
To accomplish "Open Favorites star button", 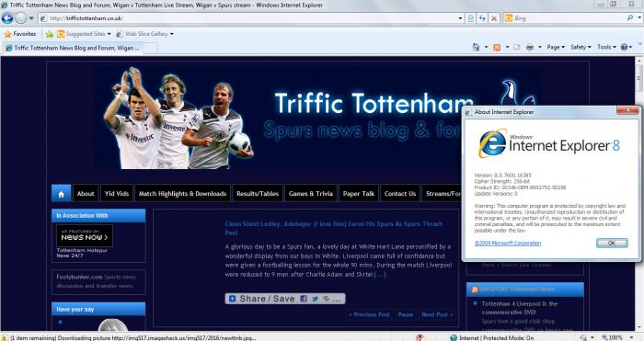I will coord(20,34).
